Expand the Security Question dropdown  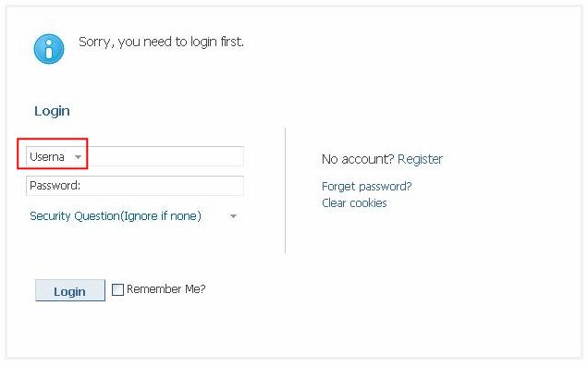pos(133,216)
